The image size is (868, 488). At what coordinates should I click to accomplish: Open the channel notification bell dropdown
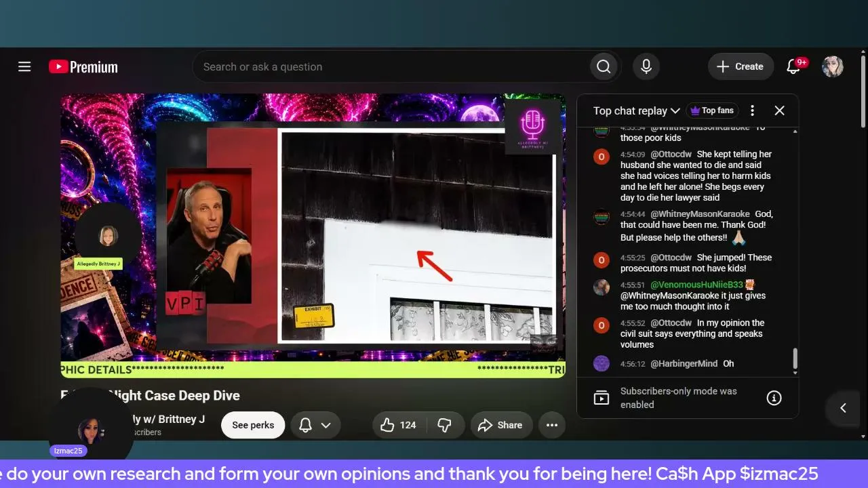315,425
